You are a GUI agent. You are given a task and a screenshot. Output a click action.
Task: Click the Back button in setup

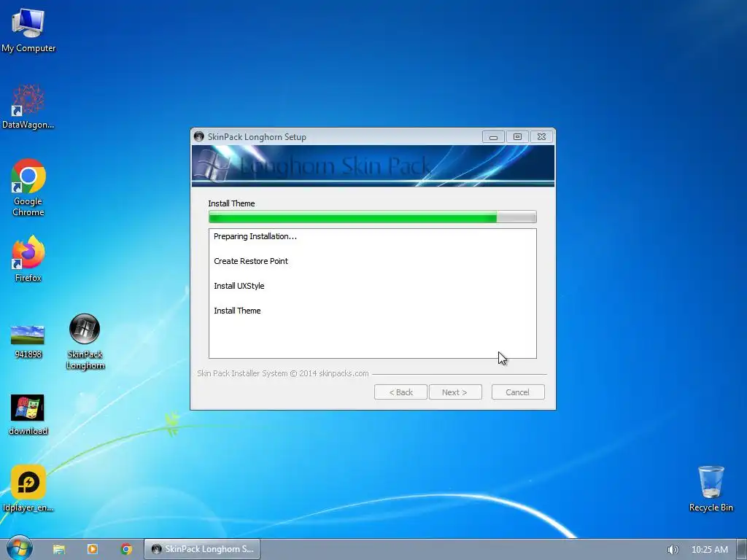[400, 392]
